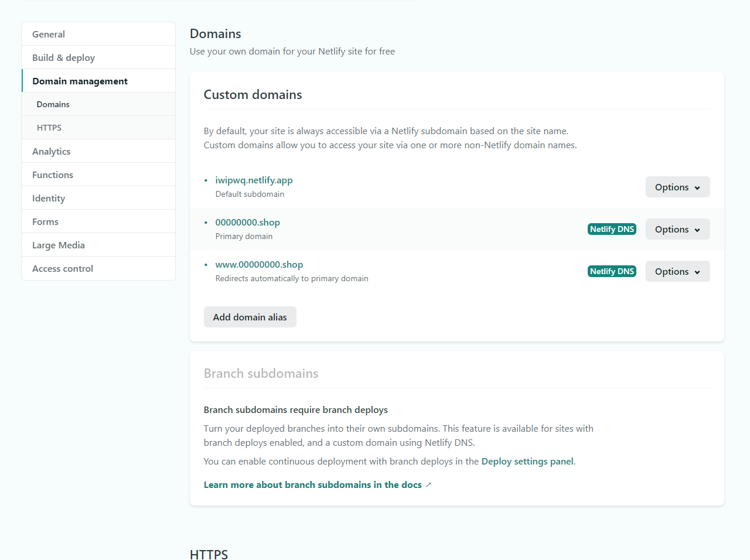Open the General settings section
Screen dimensions: 750x560
[x=98, y=34]
